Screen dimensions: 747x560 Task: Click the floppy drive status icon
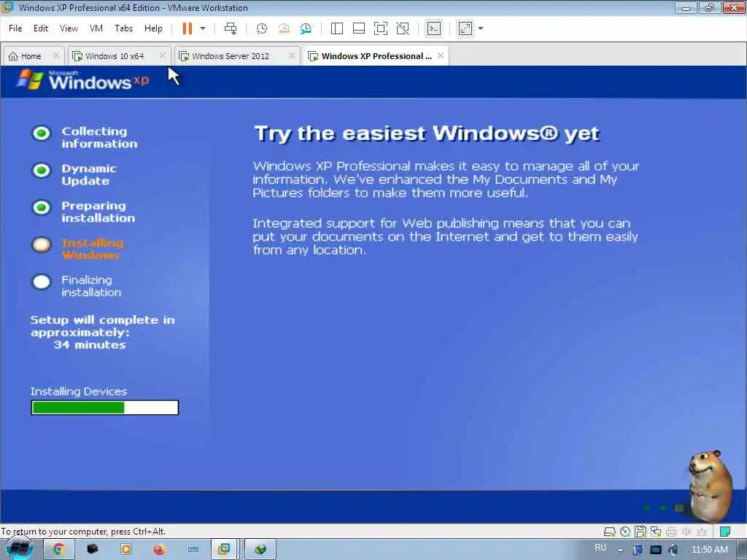coord(640,532)
